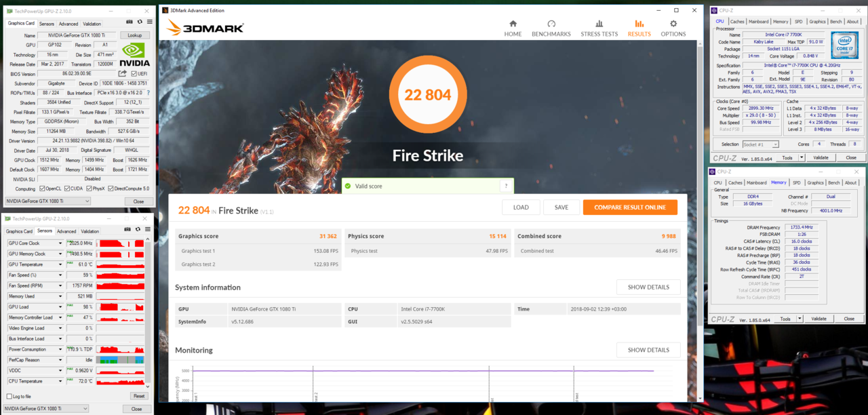The height and width of the screenshot is (415, 868).
Task: Click the BIOS save/share arrow icon in GPU-Z
Action: point(123,74)
